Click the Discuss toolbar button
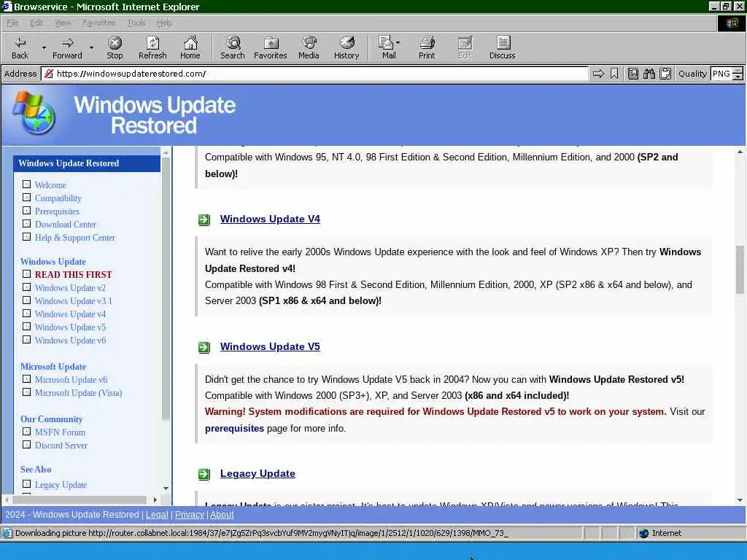The width and height of the screenshot is (747, 560). [502, 47]
